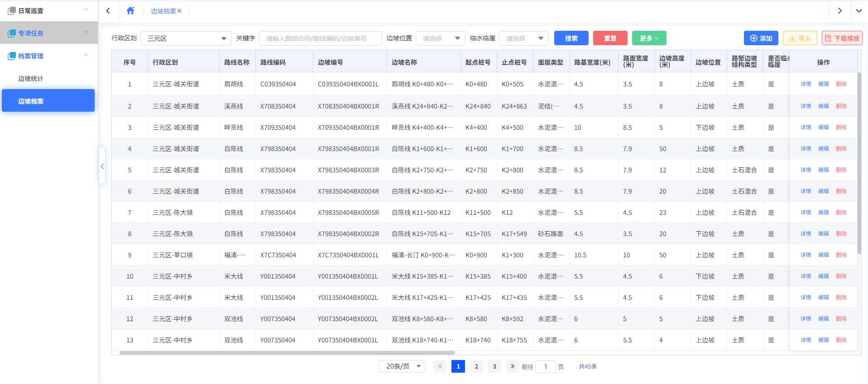
Task: Open the tab list dropdown chevron
Action: [x=858, y=11]
